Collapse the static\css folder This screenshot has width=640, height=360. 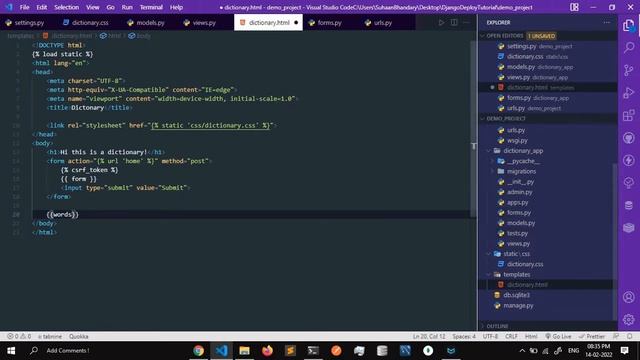pyautogui.click(x=489, y=254)
